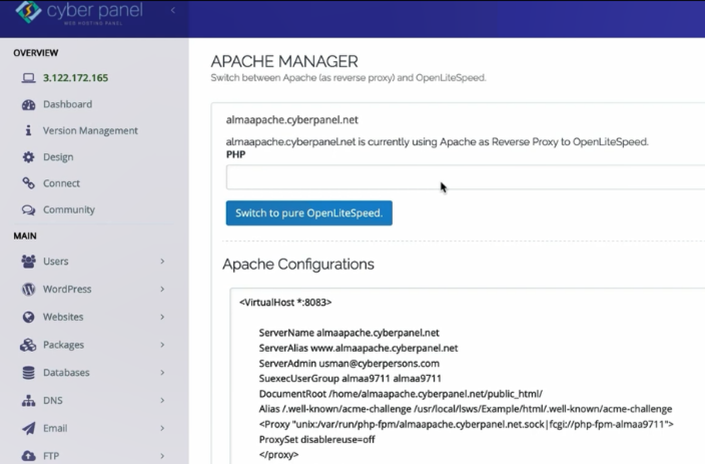
Task: Click the Alias acme-challenge config line
Action: [x=465, y=409]
